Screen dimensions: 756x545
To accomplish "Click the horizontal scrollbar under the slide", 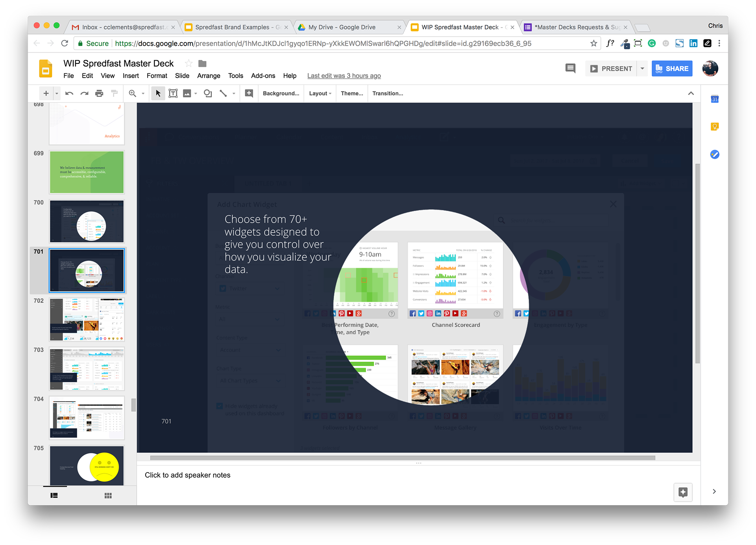I will coord(402,458).
